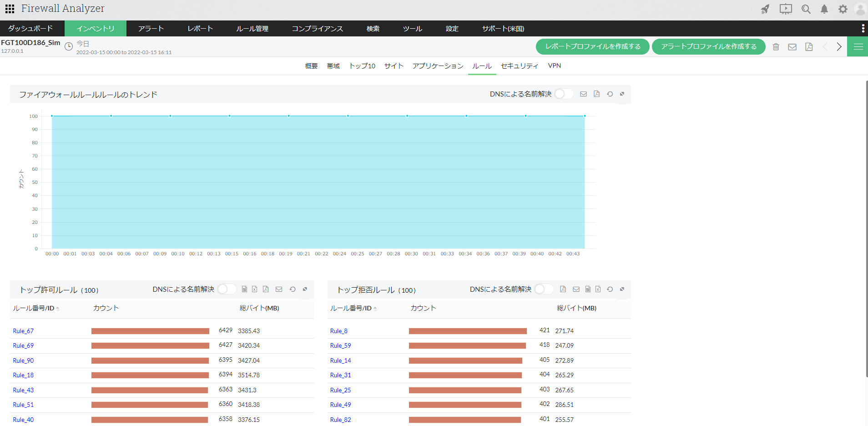Open the Rule_67 link
The width and height of the screenshot is (868, 426).
coord(23,331)
